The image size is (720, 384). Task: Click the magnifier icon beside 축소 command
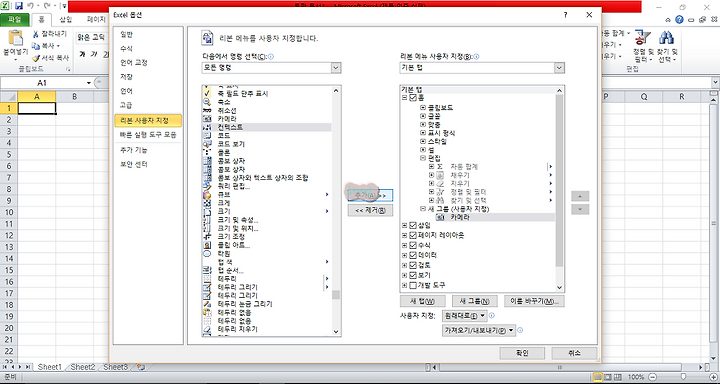point(207,102)
